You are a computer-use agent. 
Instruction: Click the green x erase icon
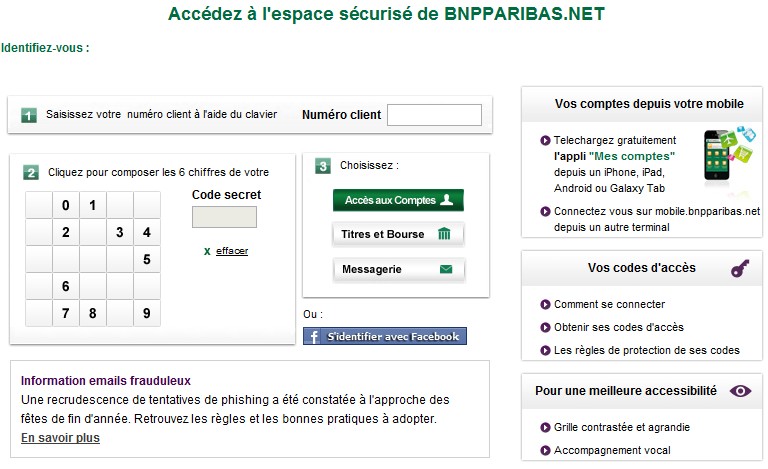(207, 251)
